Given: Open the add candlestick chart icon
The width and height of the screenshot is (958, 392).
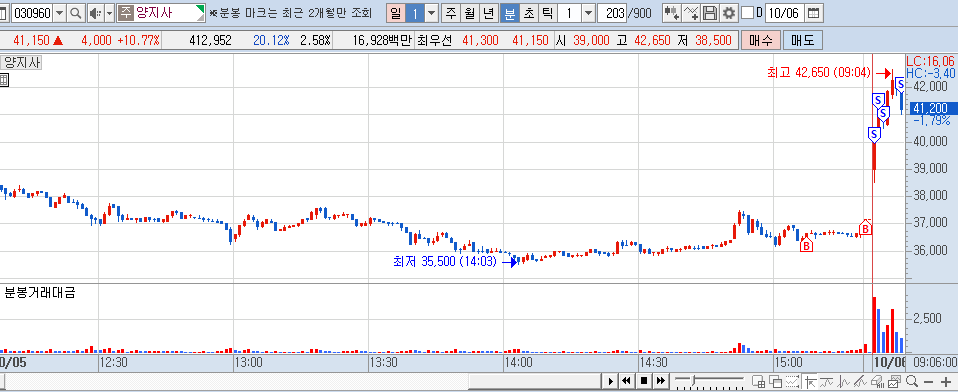Looking at the screenshot, I should tap(672, 12).
